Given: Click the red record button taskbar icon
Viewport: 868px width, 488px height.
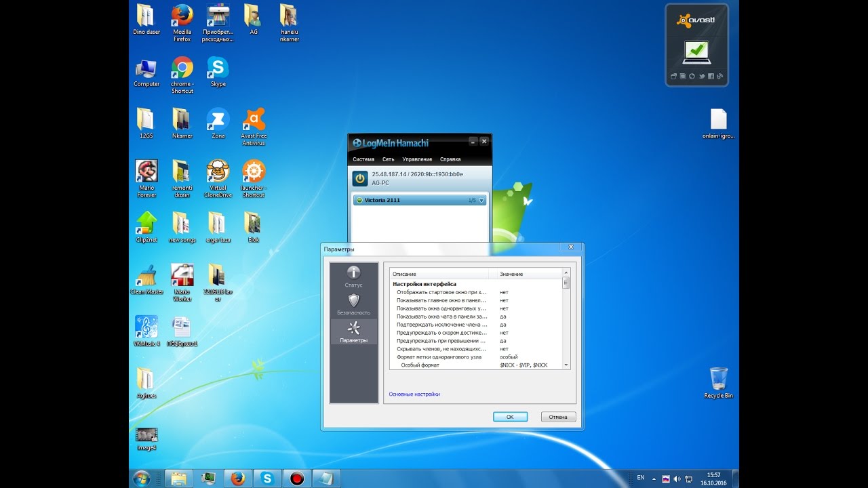Looking at the screenshot, I should tap(296, 479).
